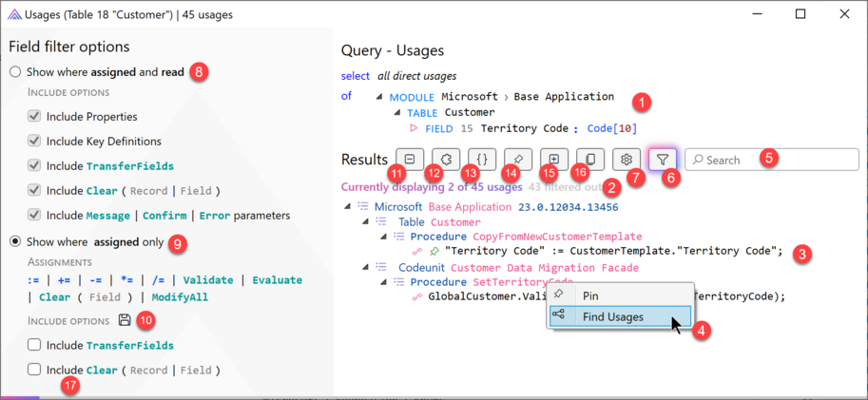Collapse Procedure CopyFromNewCustomerTemplate node

[x=383, y=237]
